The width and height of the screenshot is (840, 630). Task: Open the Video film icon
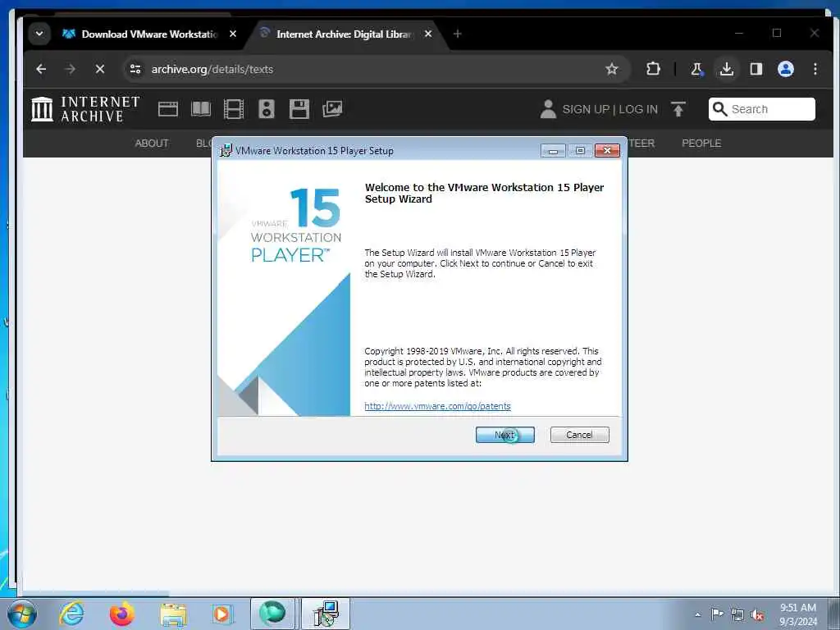pos(234,109)
